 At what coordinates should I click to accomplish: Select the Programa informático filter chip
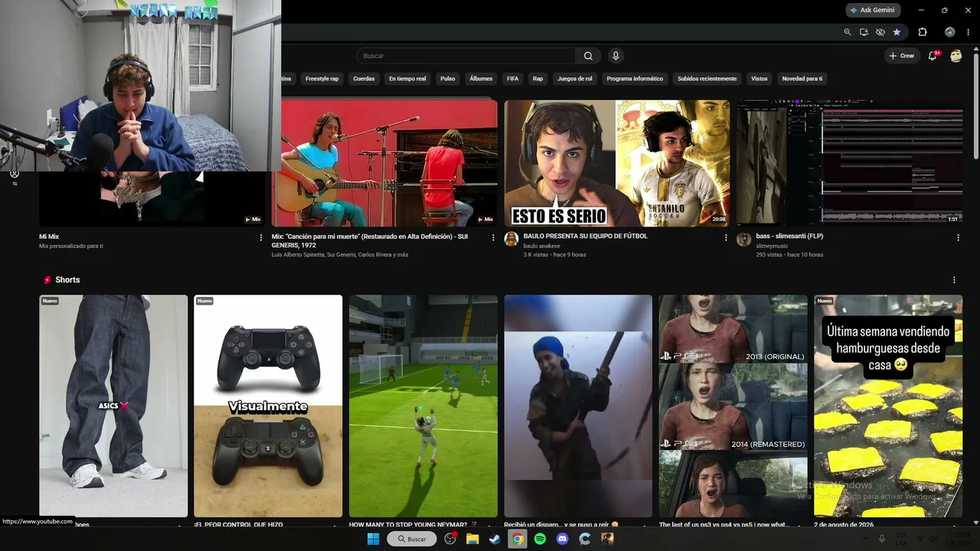[x=635, y=79]
